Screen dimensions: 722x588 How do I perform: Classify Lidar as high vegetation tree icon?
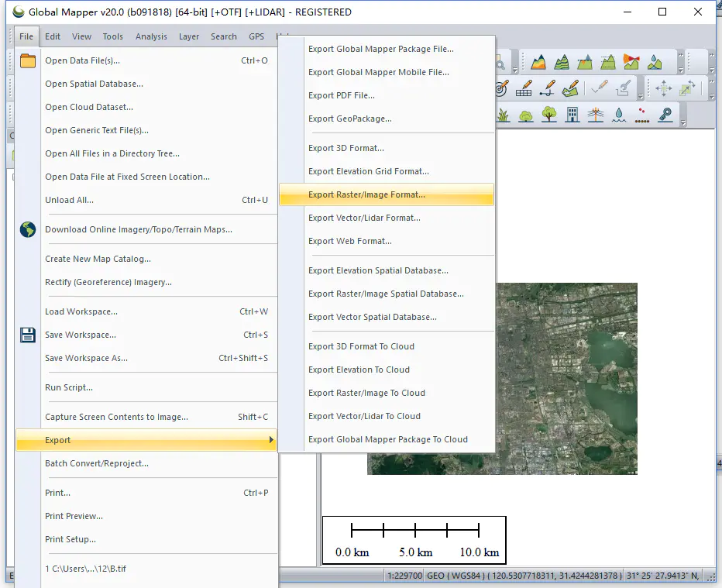pyautogui.click(x=549, y=114)
